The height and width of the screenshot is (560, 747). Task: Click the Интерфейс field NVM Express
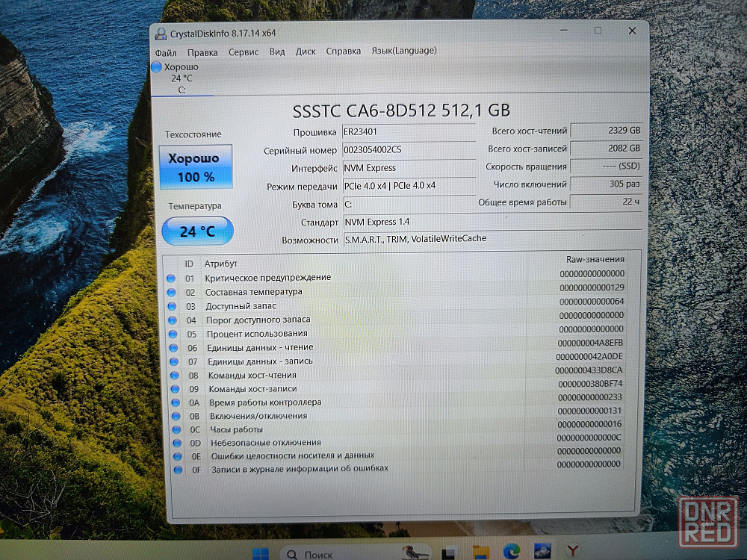(409, 167)
